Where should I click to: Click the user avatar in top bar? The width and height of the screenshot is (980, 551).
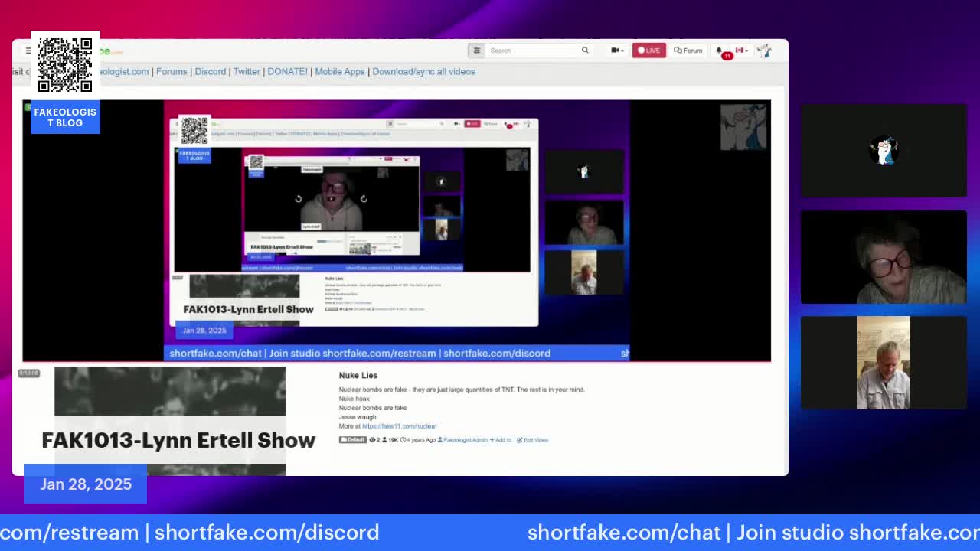coord(763,51)
